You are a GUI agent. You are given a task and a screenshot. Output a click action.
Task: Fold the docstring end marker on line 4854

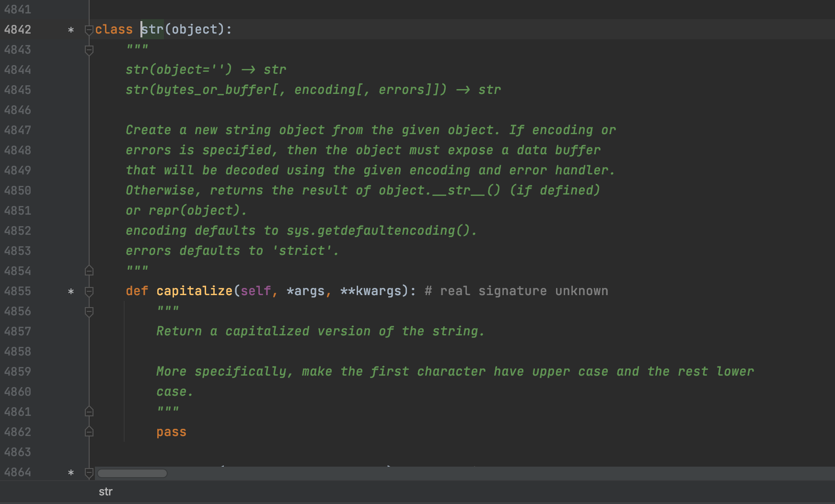(89, 271)
